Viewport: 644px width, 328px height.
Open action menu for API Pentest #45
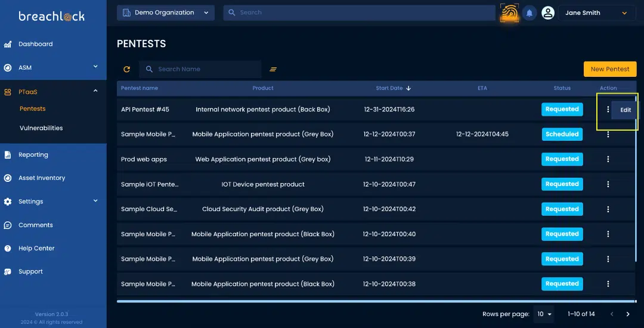point(608,109)
